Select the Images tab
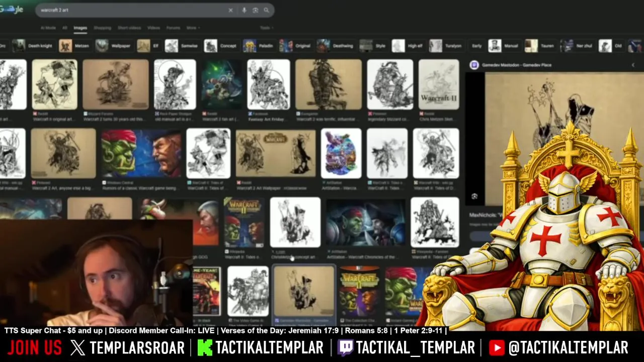 click(x=80, y=28)
